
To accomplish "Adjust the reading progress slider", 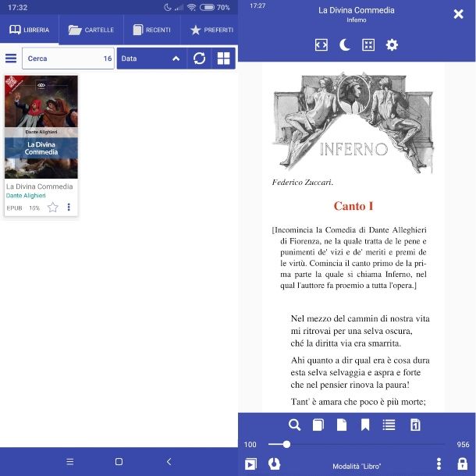I will (x=357, y=445).
